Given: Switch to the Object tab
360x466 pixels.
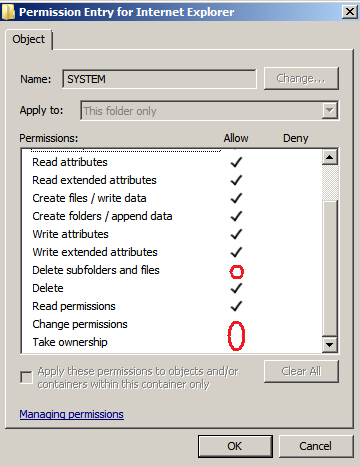Looking at the screenshot, I should [x=29, y=39].
